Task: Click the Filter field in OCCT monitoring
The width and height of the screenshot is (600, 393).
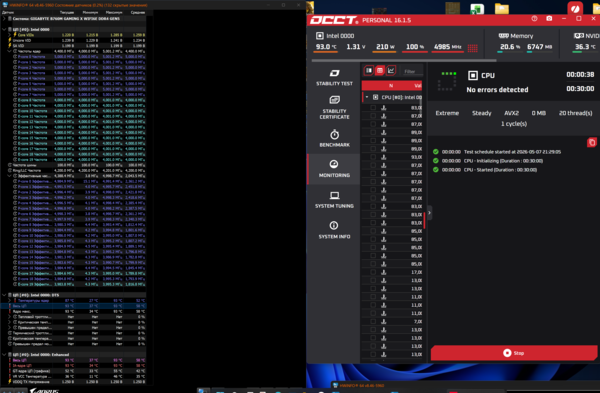Action: pos(412,71)
